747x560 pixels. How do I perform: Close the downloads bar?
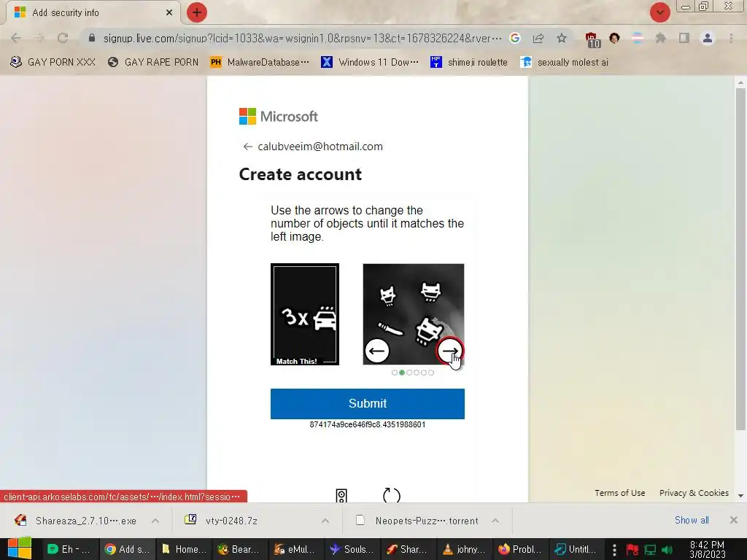click(734, 520)
